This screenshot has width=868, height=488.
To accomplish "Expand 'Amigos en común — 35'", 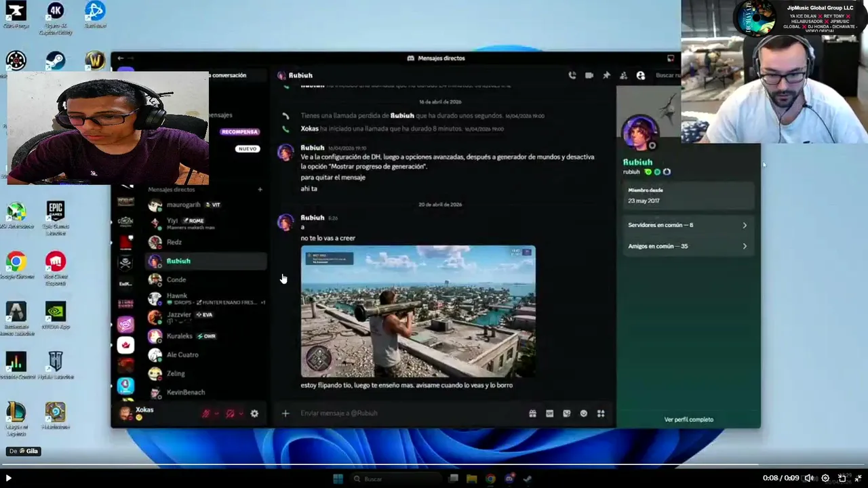I will (688, 246).
